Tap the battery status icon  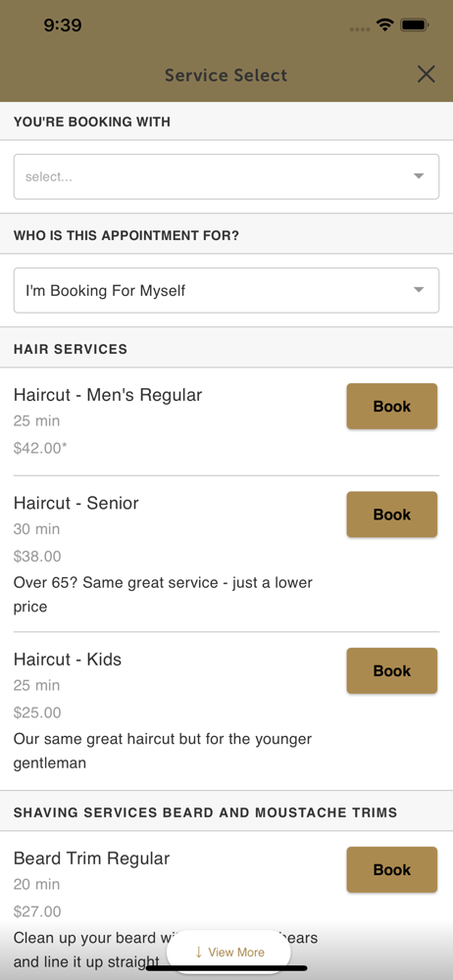(x=414, y=25)
